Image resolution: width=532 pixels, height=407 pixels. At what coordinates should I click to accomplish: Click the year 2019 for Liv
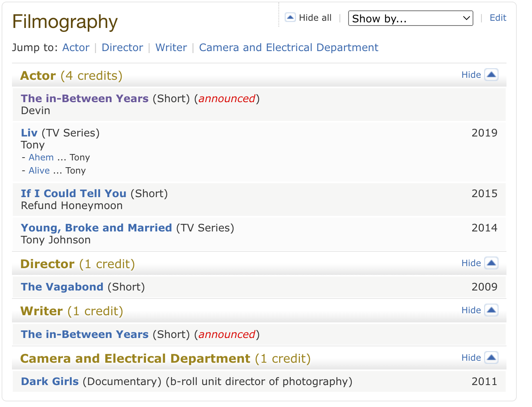[485, 133]
